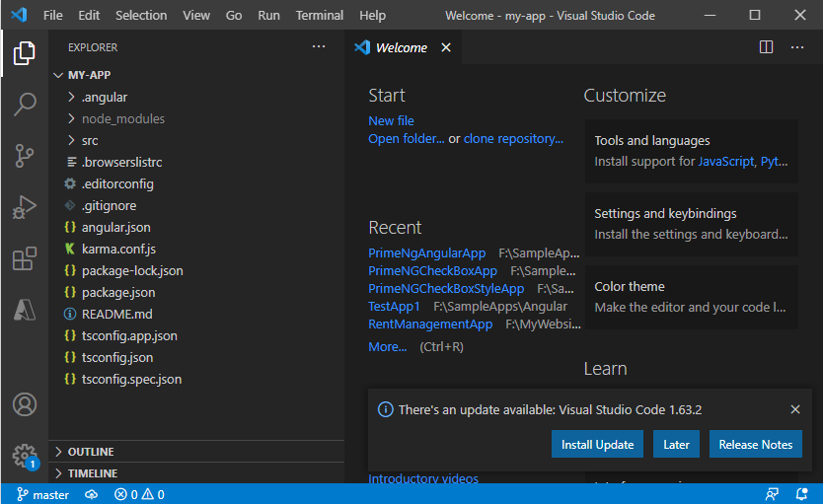823x504 pixels.
Task: Open Settings and keybindings card
Action: 691,224
